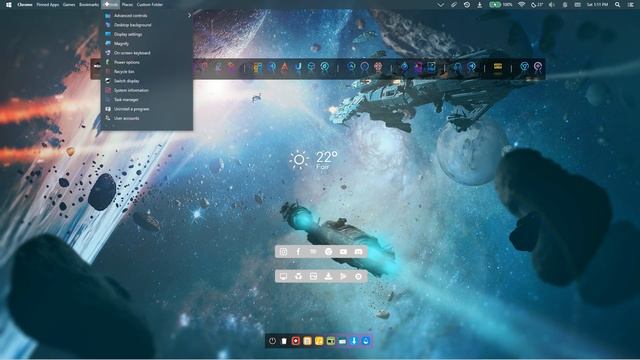Expand Advanced controls submenu arrow
This screenshot has width=640, height=360.
tap(189, 16)
